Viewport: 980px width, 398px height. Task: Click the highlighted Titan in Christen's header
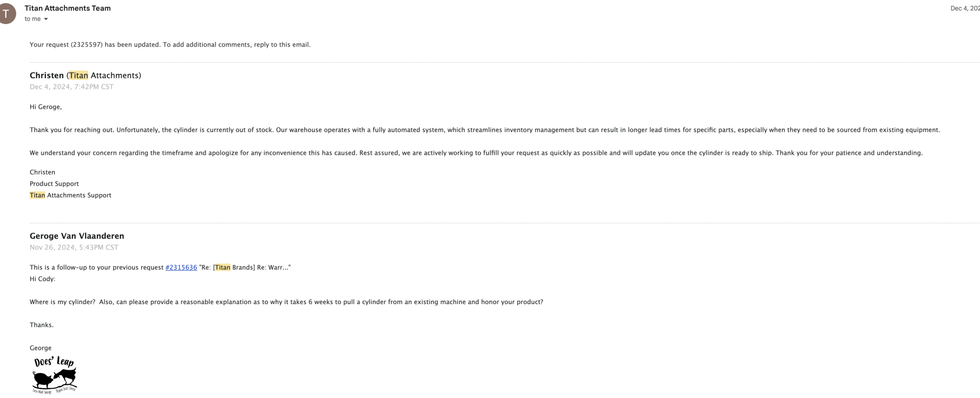[x=78, y=75]
